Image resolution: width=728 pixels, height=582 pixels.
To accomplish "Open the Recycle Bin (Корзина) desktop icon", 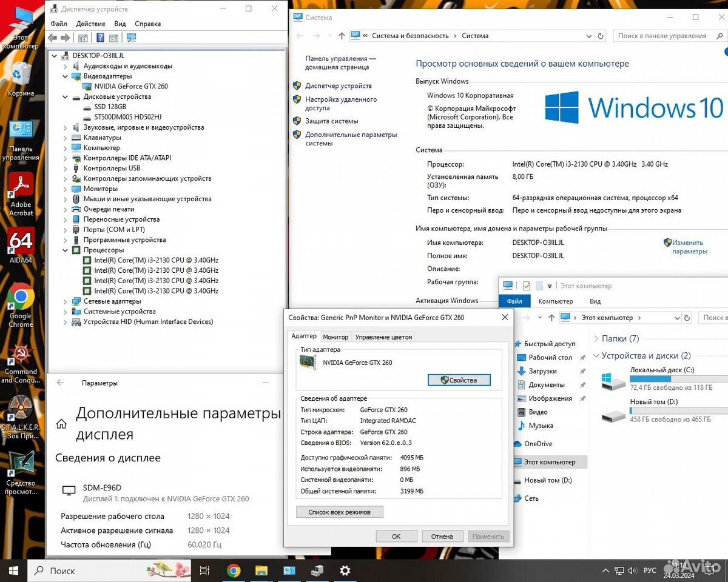I will (x=21, y=79).
